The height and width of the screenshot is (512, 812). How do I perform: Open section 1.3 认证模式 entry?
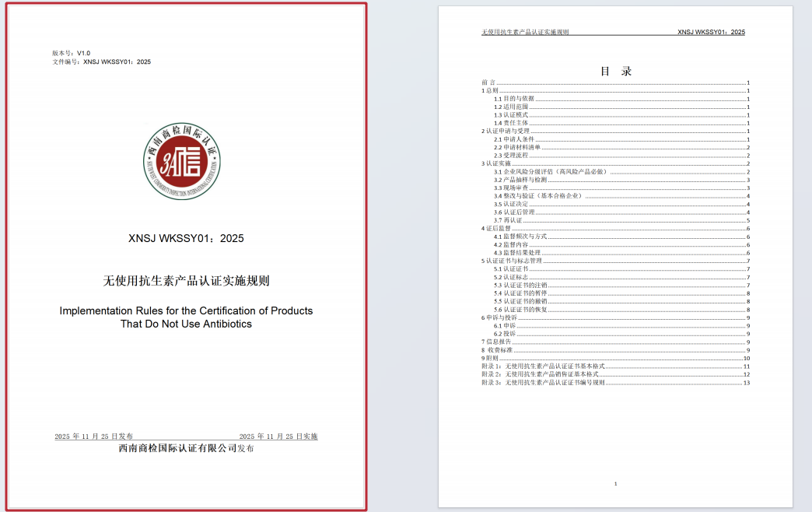[x=511, y=115]
